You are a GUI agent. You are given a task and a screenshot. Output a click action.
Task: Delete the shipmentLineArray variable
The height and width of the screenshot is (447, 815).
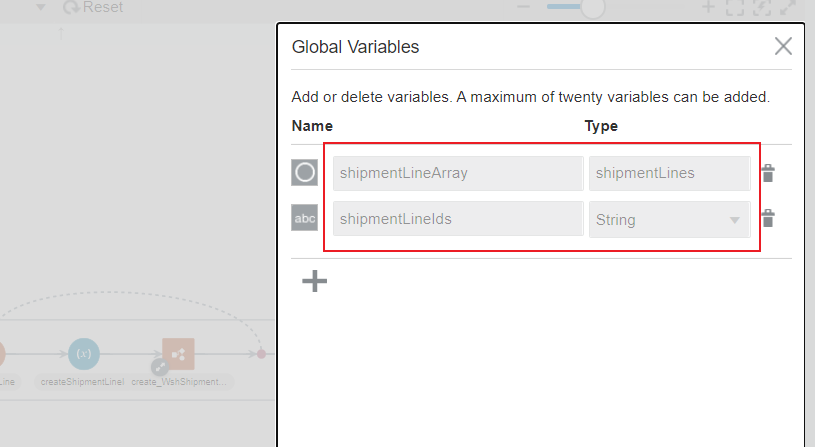pos(768,173)
